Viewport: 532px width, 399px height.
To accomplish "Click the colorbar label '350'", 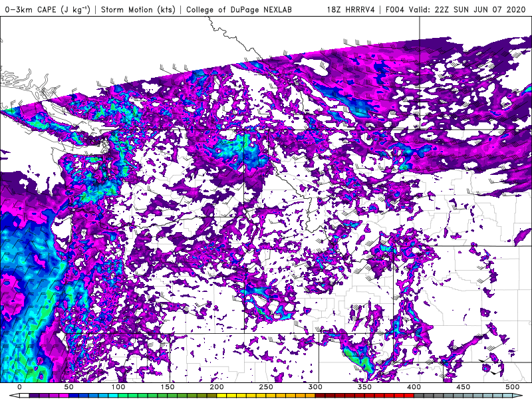I will tap(364, 387).
